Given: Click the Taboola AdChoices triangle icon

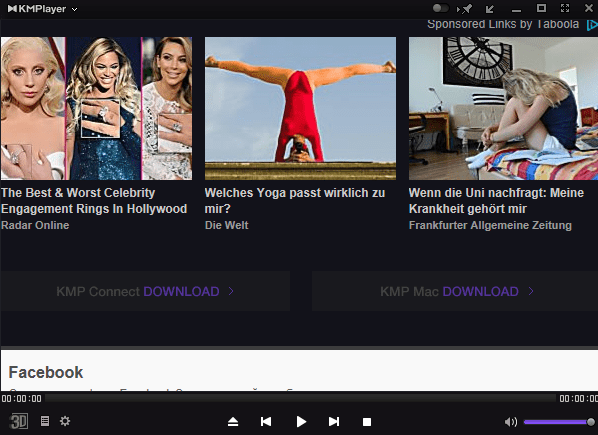Looking at the screenshot, I should 592,25.
